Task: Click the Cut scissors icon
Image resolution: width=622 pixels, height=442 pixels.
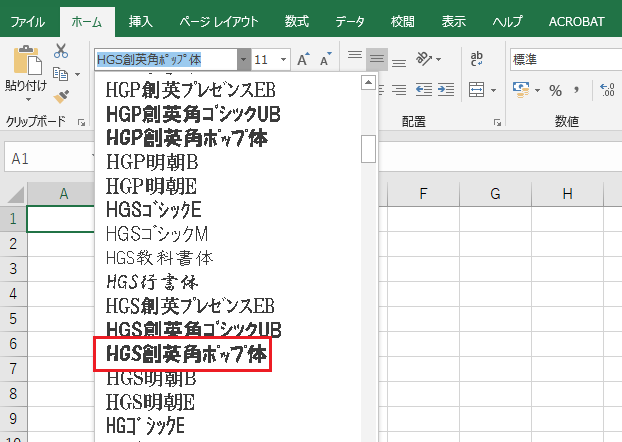Action: coord(61,51)
